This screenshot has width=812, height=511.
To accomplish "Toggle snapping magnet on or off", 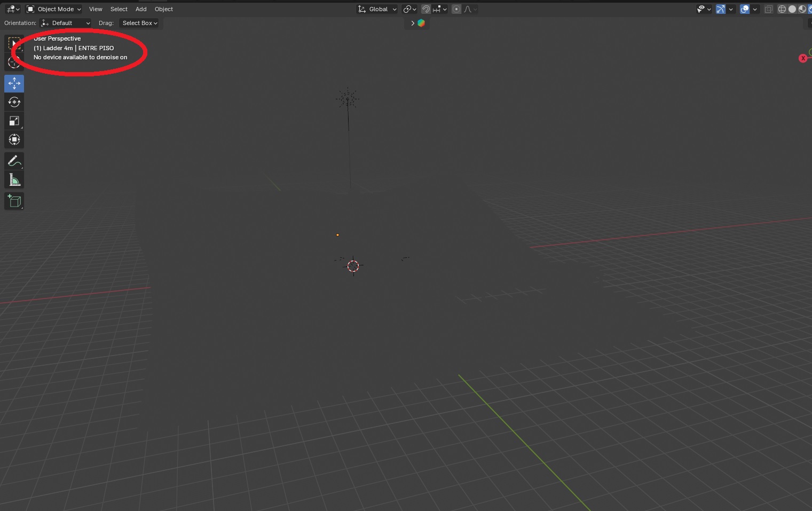I will pyautogui.click(x=425, y=9).
